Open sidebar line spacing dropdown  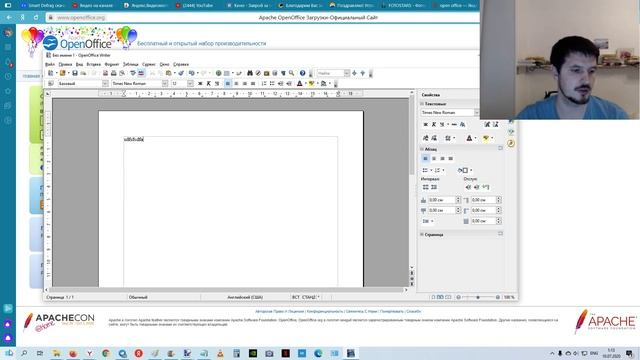click(428, 221)
